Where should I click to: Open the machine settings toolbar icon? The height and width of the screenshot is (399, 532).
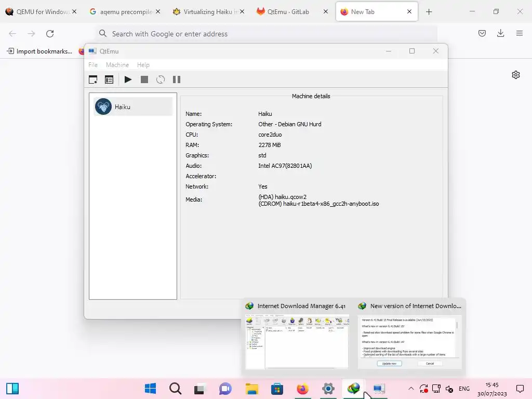point(109,79)
